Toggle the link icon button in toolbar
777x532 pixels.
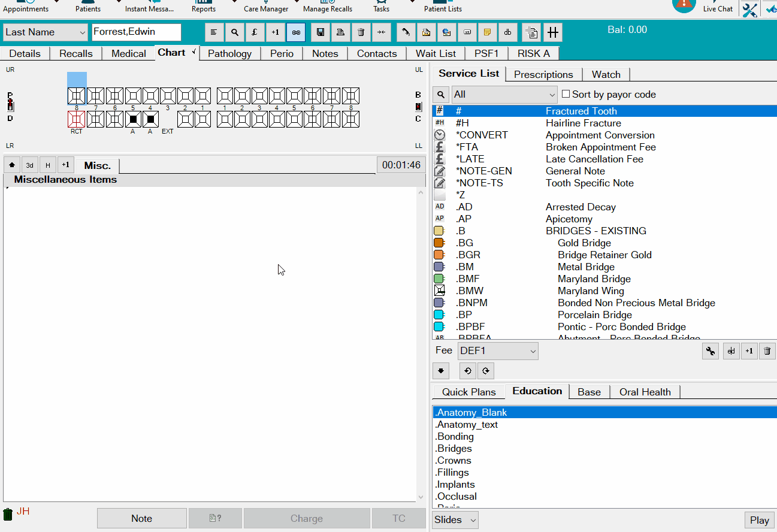pos(296,32)
